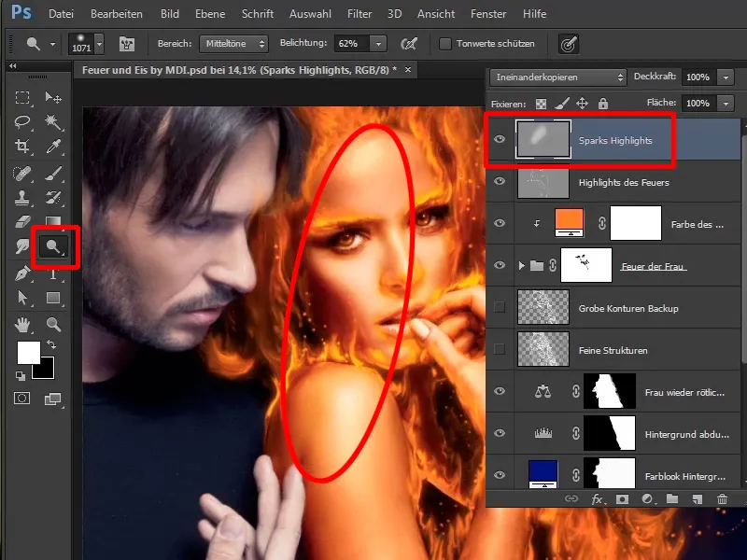Open the Datei menu

(x=61, y=14)
